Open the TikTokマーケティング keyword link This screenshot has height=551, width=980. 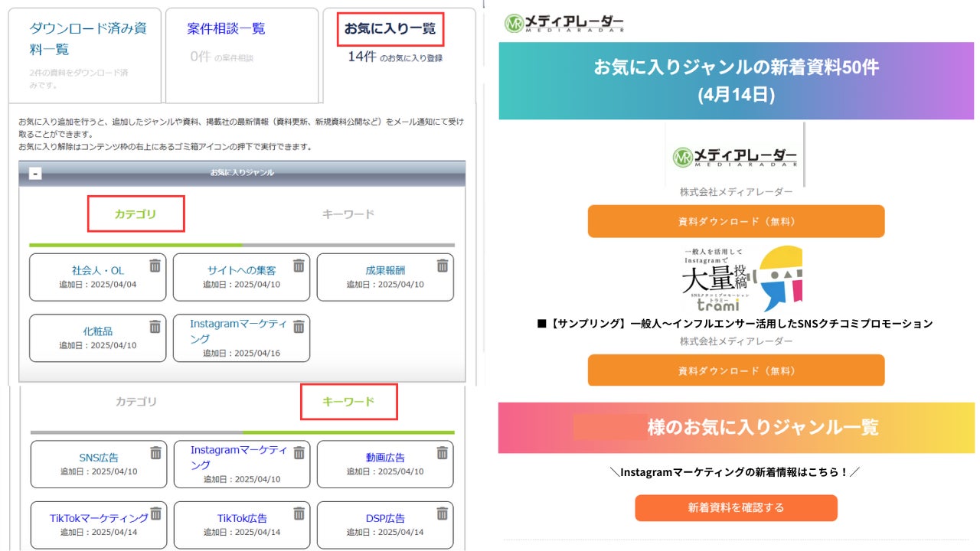[x=99, y=518]
